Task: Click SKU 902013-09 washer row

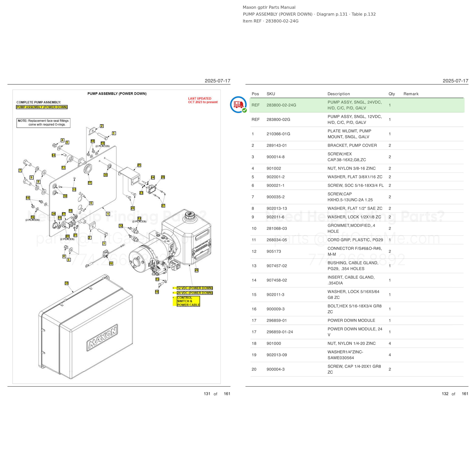Action: tap(357, 355)
